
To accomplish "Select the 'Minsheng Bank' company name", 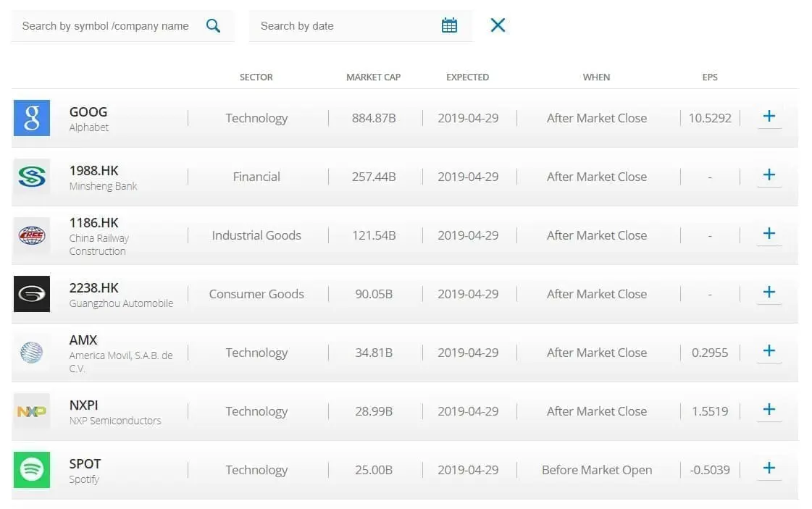I will 103,186.
